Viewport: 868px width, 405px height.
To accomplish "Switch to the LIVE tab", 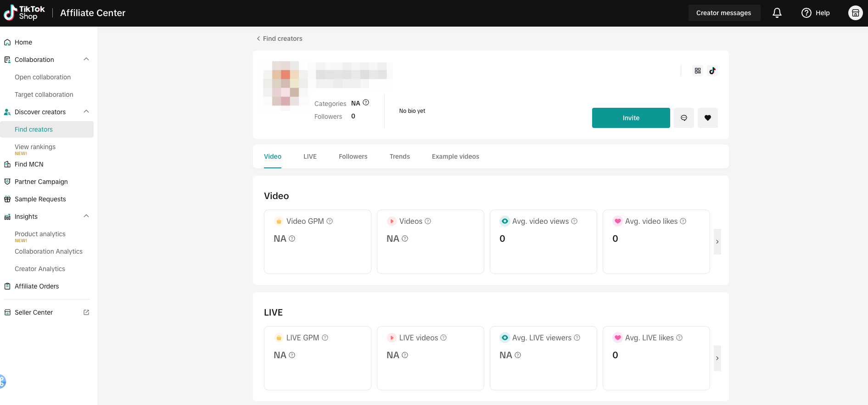I will click(x=310, y=156).
